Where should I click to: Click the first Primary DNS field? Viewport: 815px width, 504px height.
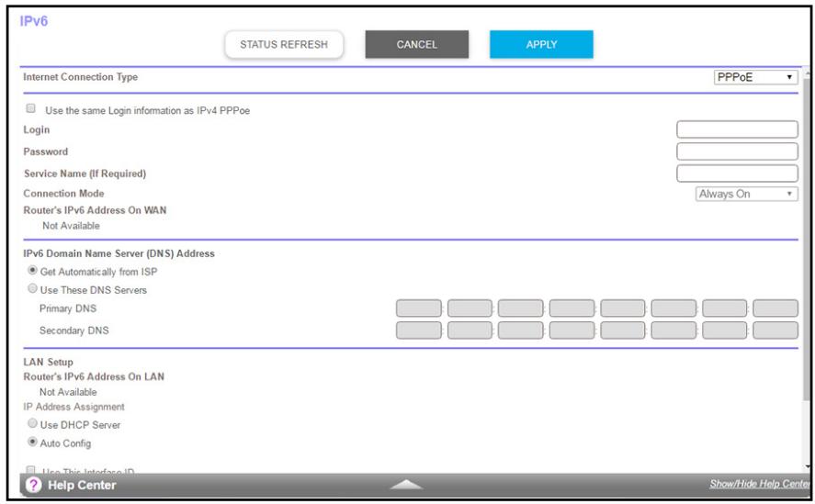pyautogui.click(x=419, y=308)
